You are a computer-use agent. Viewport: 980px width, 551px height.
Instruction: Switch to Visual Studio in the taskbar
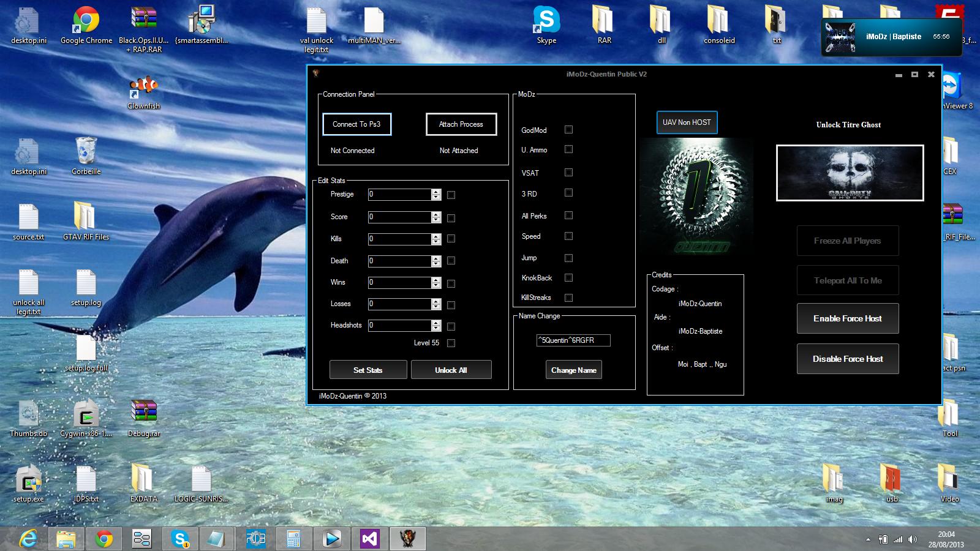pos(370,539)
